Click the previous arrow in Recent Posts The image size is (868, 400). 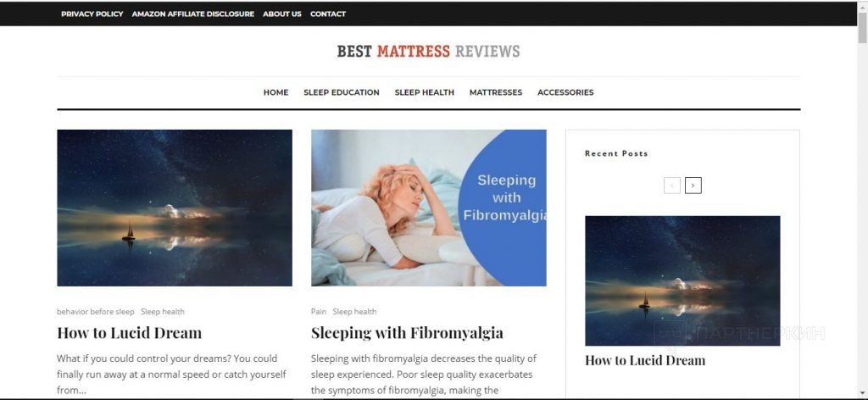tap(672, 186)
